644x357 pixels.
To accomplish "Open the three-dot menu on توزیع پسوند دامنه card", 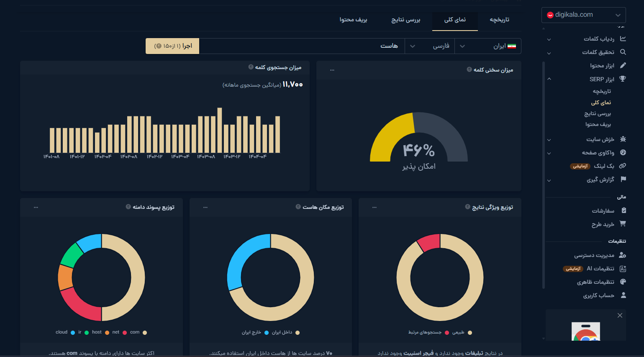I will 36,207.
